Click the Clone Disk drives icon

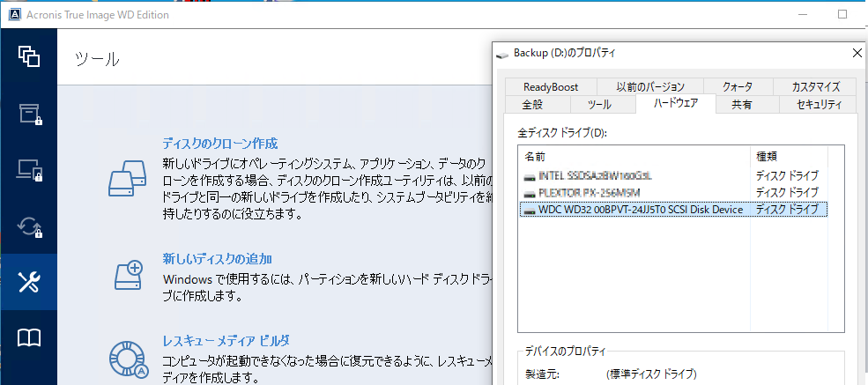(126, 178)
